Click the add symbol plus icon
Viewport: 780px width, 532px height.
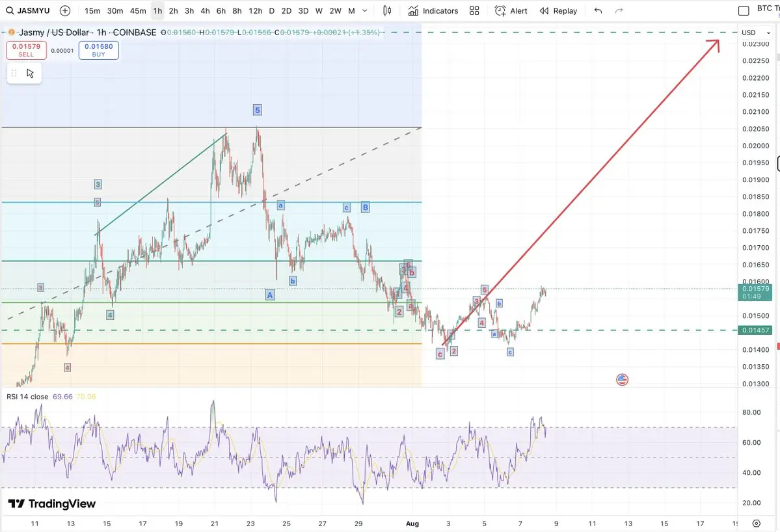pos(65,10)
